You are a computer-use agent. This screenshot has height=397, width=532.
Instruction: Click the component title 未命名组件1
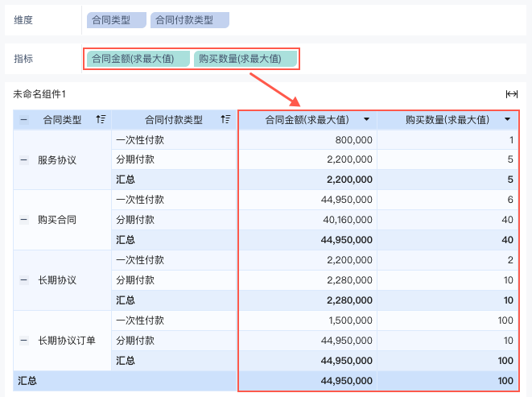click(39, 93)
